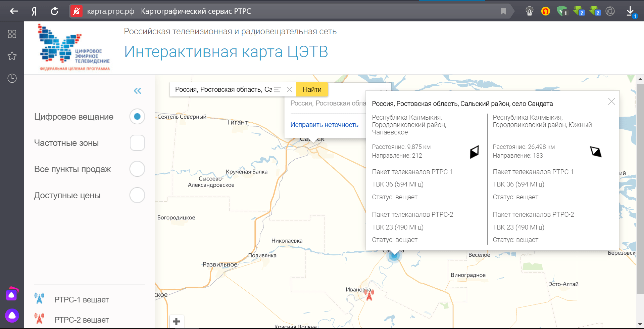Go back using browser back arrow
This screenshot has height=329, width=644.
pyautogui.click(x=14, y=11)
